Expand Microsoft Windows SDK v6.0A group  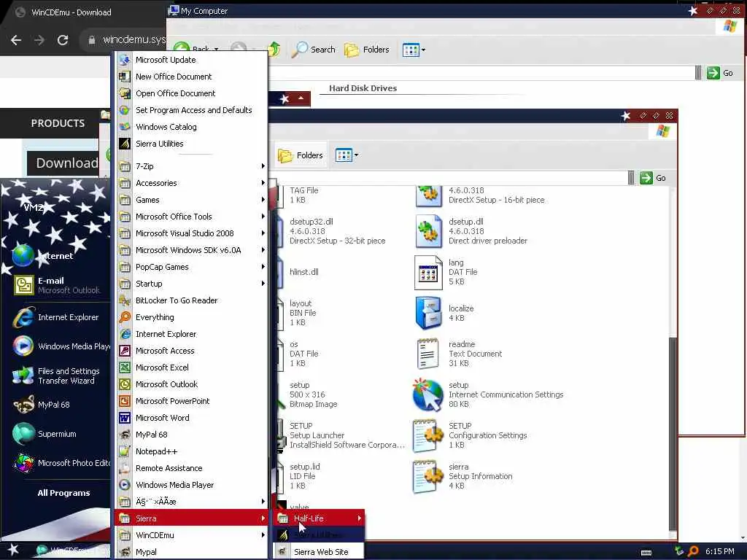click(192, 250)
